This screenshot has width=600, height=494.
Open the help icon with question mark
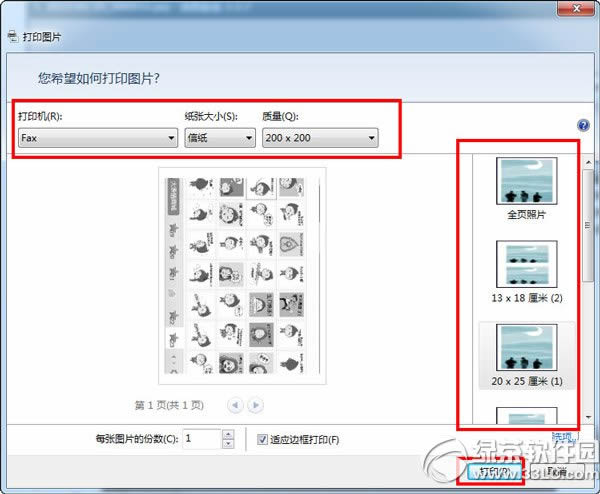click(x=583, y=125)
